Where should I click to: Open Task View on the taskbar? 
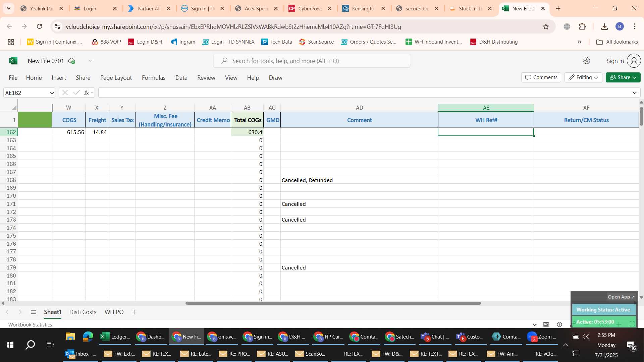coord(50,345)
